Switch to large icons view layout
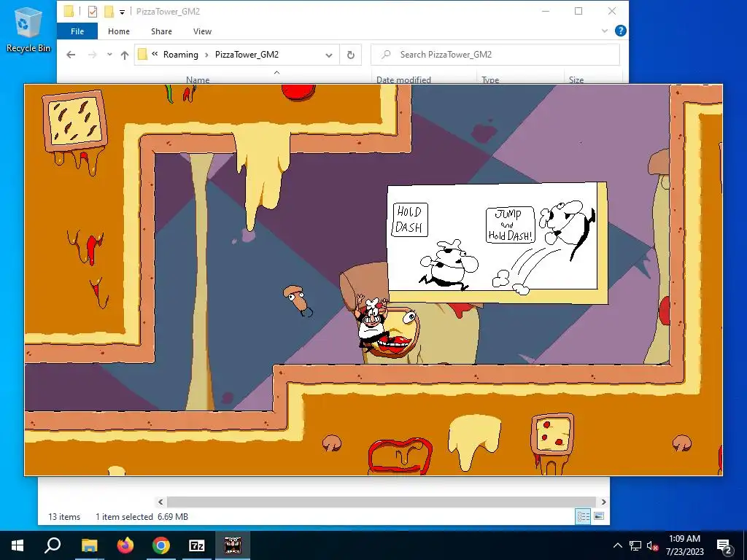 click(599, 516)
